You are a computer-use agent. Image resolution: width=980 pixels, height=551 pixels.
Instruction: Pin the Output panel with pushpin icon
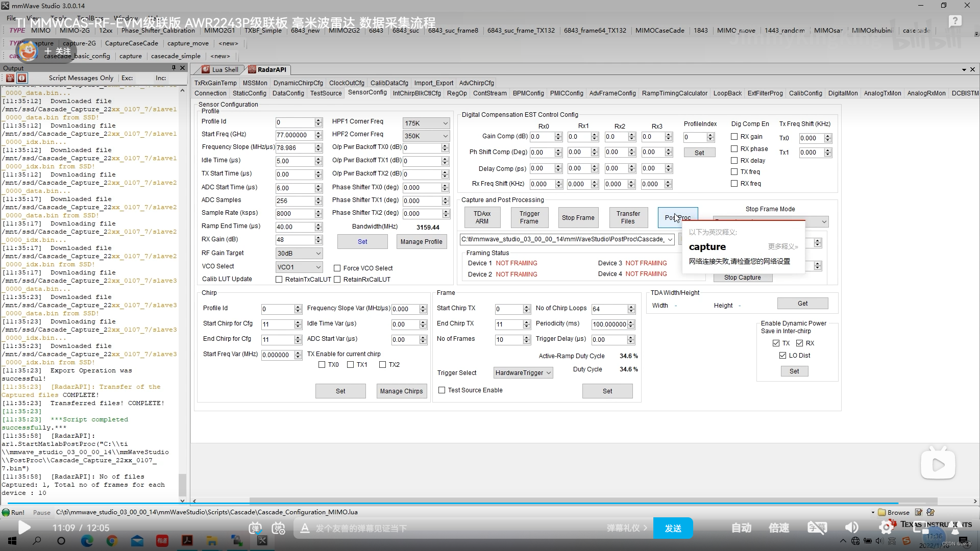coord(174,68)
